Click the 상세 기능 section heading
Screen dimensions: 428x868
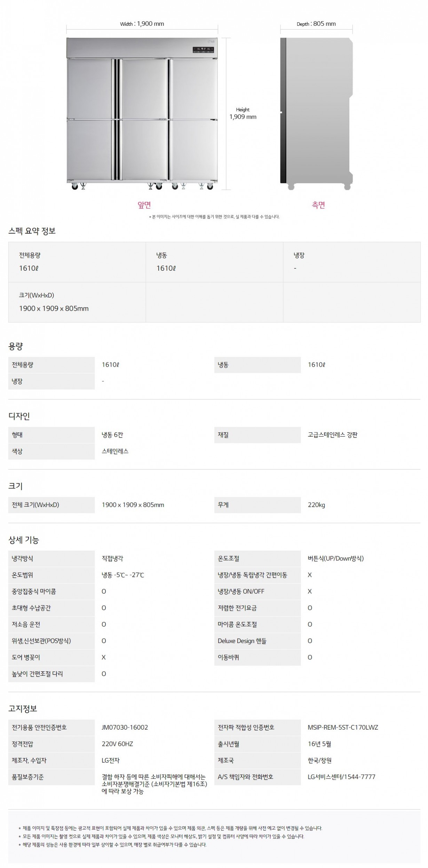pos(24,540)
